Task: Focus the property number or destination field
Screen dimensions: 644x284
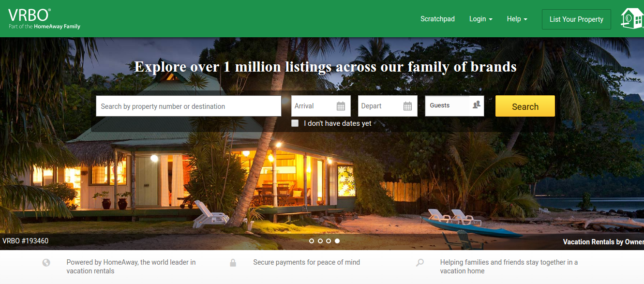Action: pos(188,106)
